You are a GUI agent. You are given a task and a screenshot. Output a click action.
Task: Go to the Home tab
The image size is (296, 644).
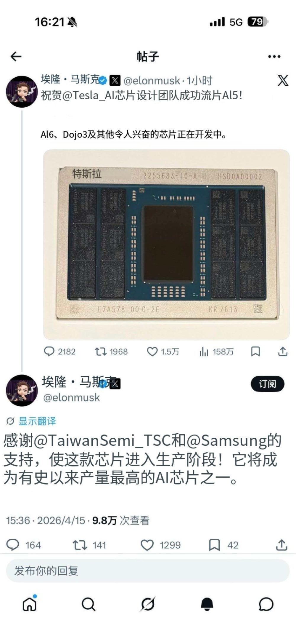(30, 604)
